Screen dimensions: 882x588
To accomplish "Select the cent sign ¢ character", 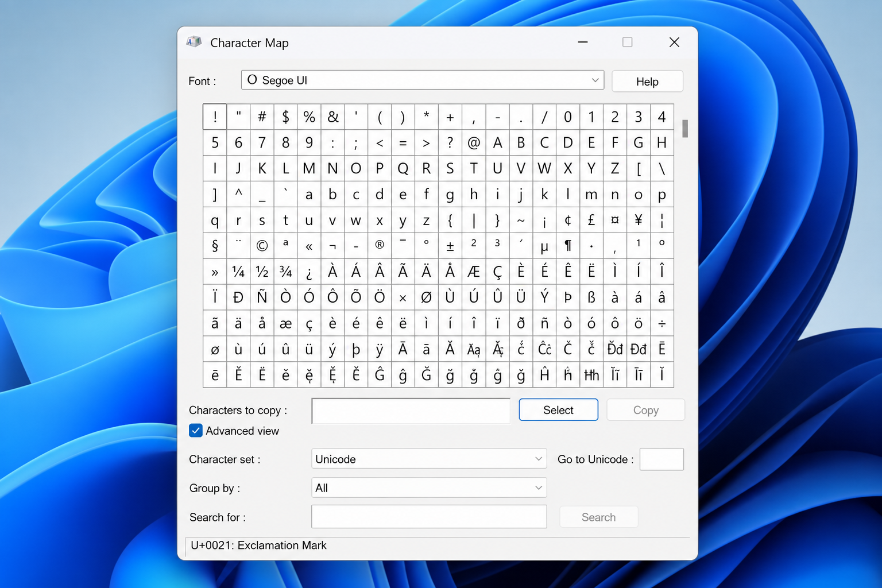I will tap(568, 220).
